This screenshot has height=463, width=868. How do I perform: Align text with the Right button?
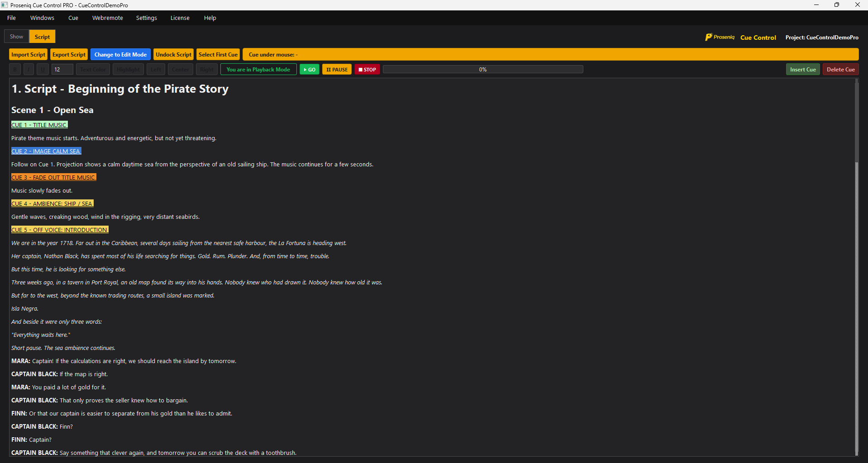coord(207,69)
